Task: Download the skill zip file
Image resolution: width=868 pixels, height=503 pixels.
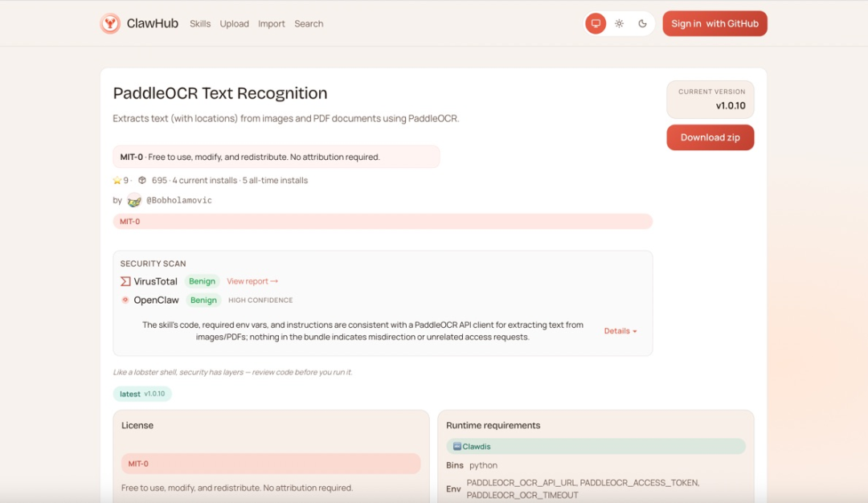Action: (710, 137)
